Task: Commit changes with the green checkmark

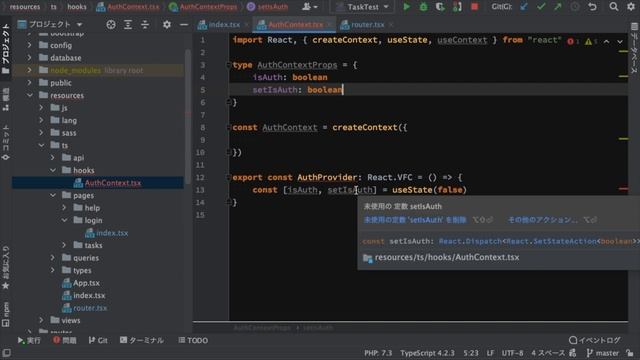Action: point(541,7)
